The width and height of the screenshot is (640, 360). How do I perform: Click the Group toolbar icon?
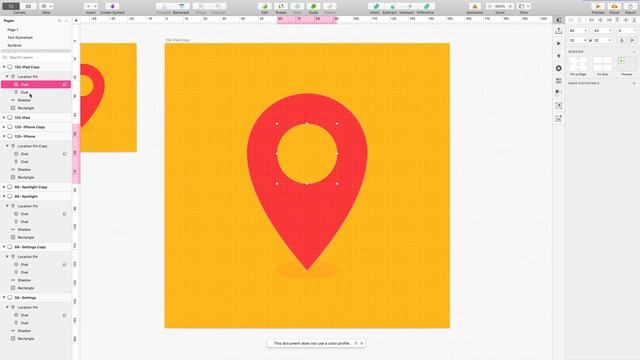pos(201,7)
